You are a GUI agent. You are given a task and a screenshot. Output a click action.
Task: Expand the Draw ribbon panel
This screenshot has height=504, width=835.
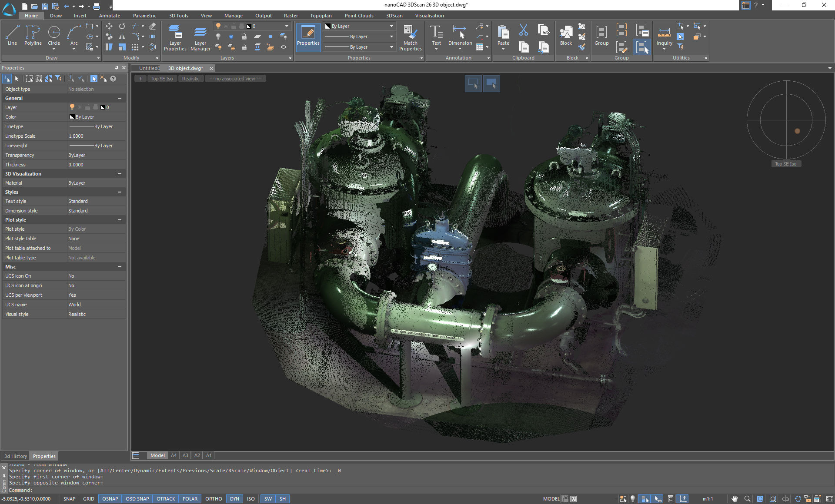tap(98, 58)
